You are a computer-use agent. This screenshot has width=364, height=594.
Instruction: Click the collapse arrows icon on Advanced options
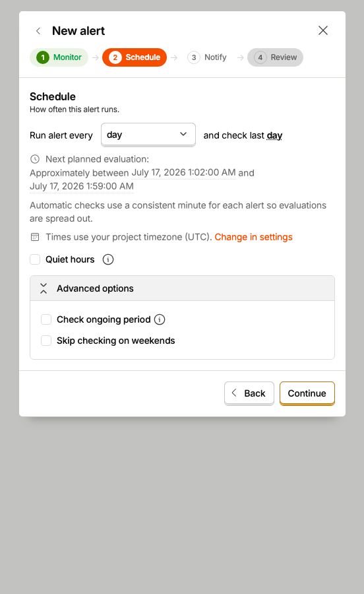point(44,288)
